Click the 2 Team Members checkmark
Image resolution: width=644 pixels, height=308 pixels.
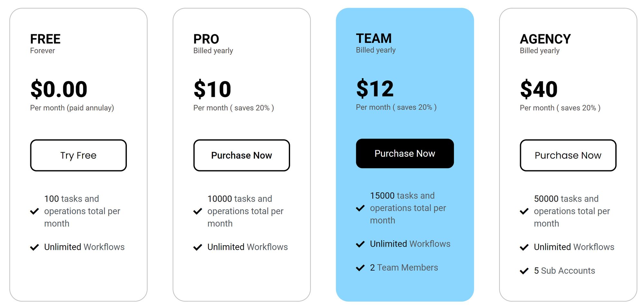tap(360, 268)
